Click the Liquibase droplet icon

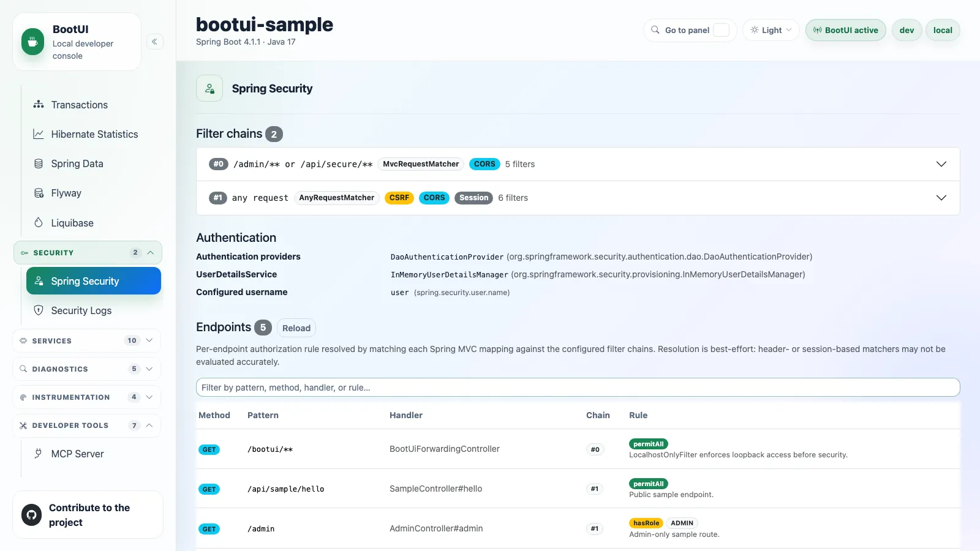(39, 223)
